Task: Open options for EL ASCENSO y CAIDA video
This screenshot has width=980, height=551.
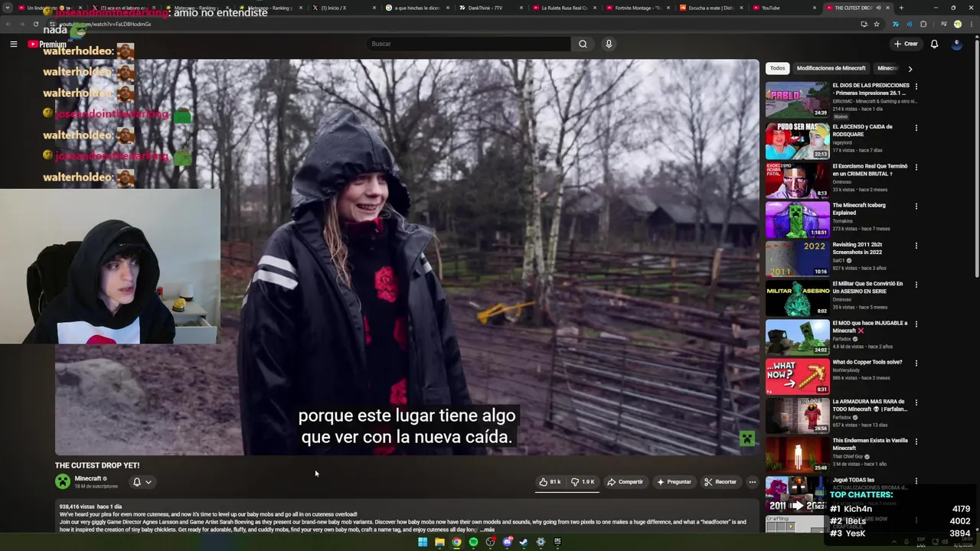Action: pyautogui.click(x=916, y=128)
